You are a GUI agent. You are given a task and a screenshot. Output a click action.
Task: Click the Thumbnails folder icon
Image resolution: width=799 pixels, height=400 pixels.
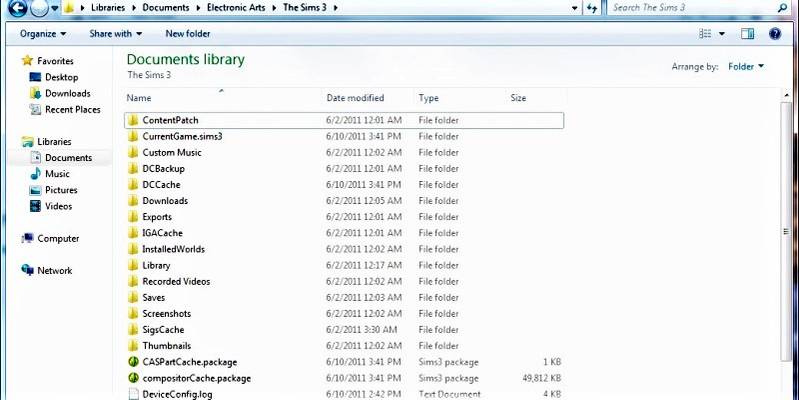133,346
